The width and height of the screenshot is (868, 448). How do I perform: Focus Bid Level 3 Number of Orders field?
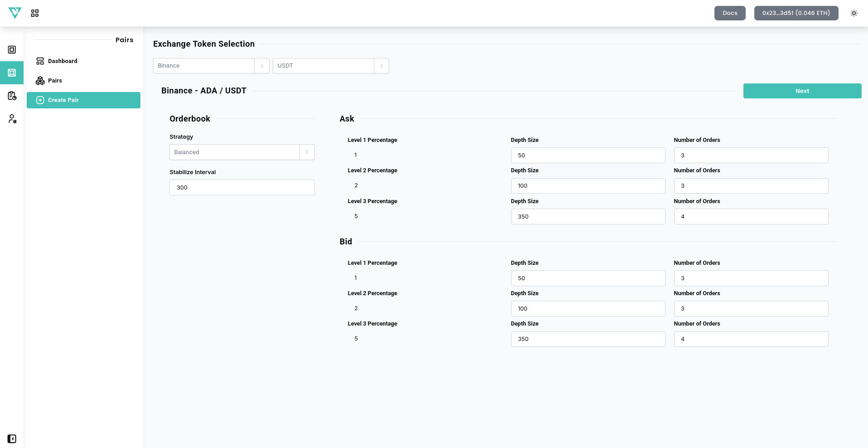click(x=751, y=339)
